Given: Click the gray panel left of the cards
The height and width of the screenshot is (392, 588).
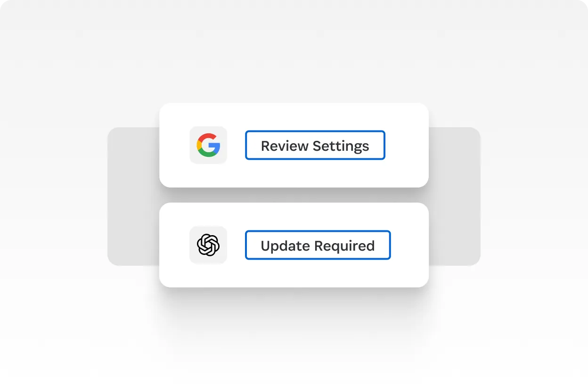Looking at the screenshot, I should [x=133, y=196].
